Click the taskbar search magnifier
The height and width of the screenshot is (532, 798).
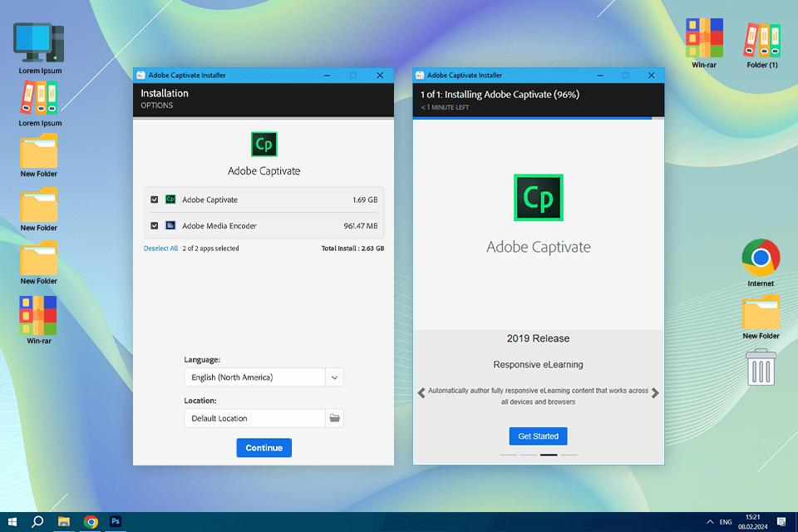tap(37, 522)
